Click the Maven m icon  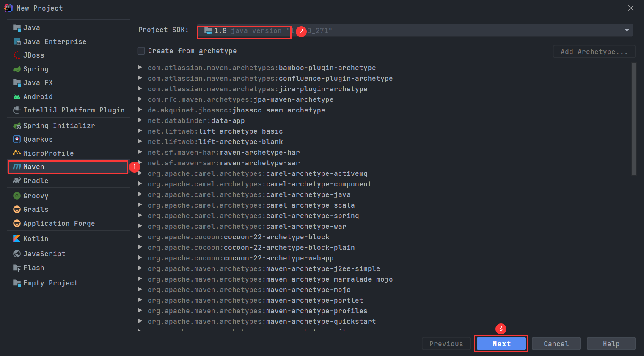[x=17, y=167]
